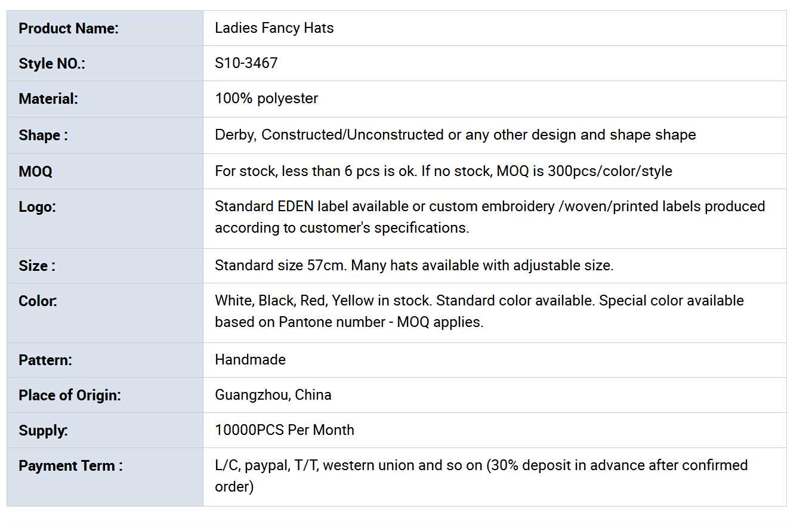Click the "Product Name:" label cell

69,28
